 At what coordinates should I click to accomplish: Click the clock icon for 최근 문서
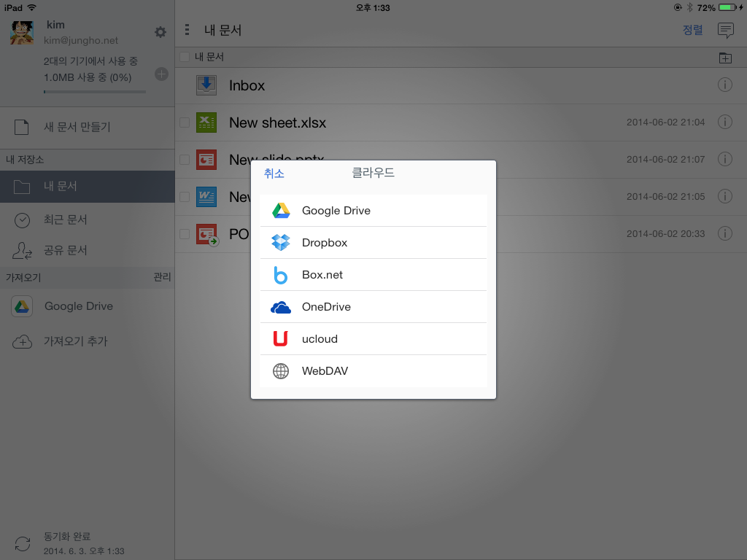tap(22, 220)
